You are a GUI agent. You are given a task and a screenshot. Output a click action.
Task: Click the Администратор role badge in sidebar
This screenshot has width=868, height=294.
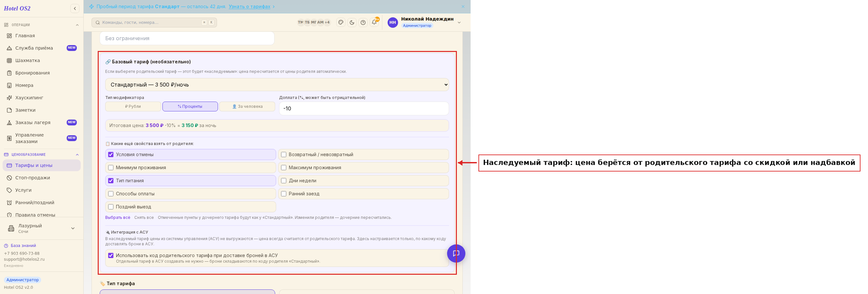(x=23, y=280)
